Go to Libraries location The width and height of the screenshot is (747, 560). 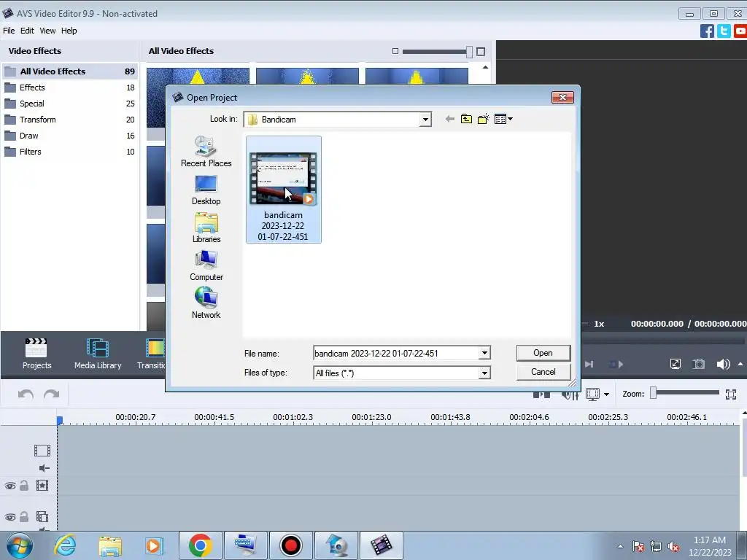pos(206,227)
